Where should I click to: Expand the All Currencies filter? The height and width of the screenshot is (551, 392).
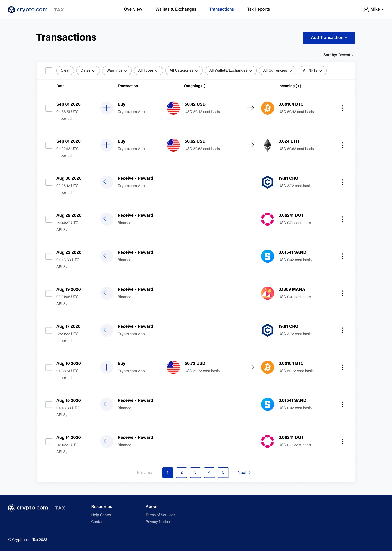[277, 71]
